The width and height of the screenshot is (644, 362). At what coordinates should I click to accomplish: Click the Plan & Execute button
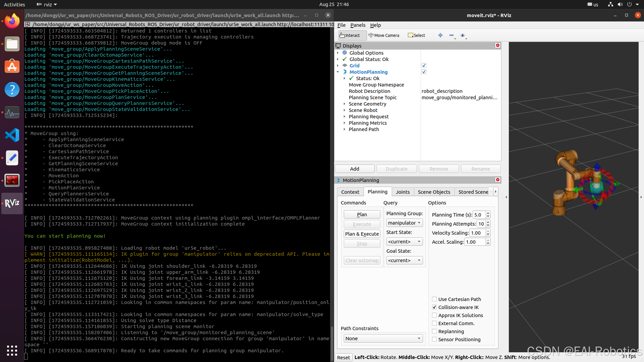tap(362, 234)
